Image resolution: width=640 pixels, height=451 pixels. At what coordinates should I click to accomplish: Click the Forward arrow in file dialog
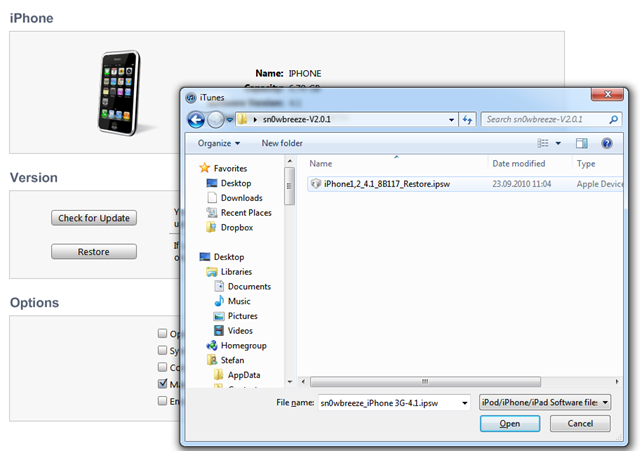tap(216, 120)
